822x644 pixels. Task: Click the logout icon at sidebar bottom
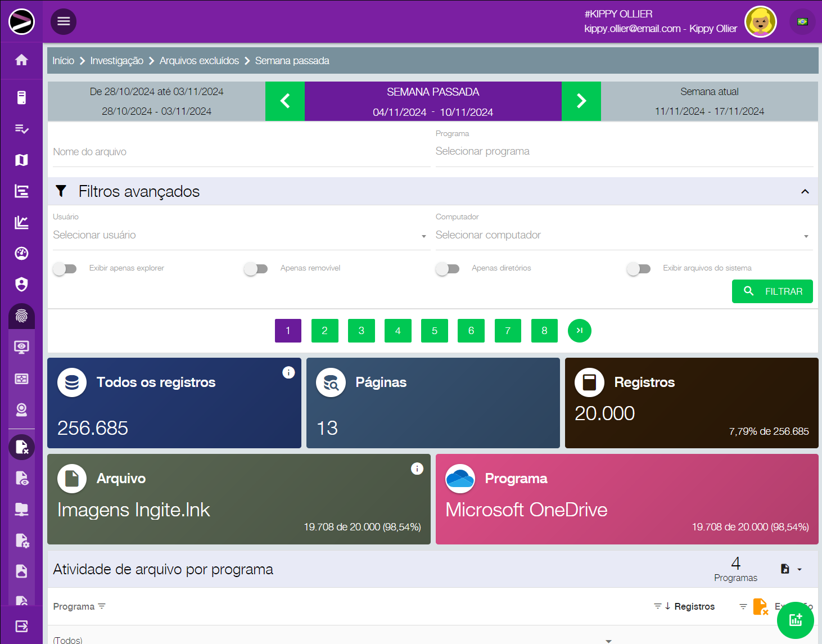(x=21, y=626)
